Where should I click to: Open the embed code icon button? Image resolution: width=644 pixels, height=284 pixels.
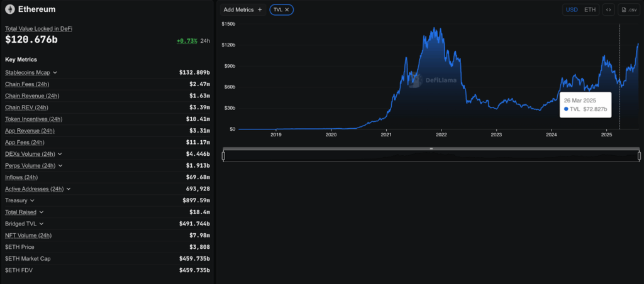609,9
